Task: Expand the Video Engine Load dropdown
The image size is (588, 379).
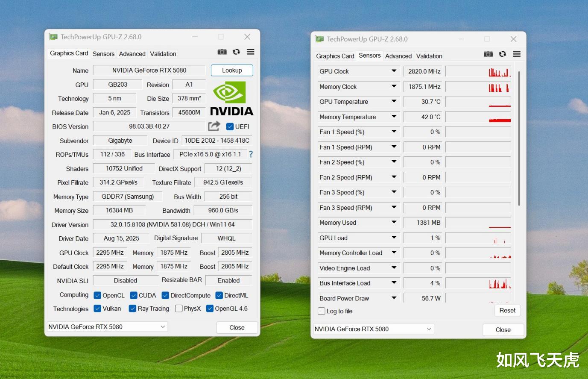Action: pyautogui.click(x=394, y=268)
